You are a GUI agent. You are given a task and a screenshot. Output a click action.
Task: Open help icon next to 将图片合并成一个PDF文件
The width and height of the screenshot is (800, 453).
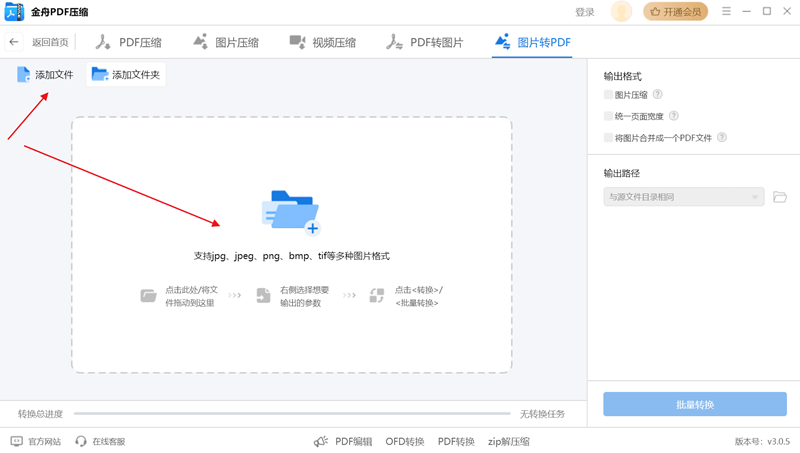[x=722, y=137]
